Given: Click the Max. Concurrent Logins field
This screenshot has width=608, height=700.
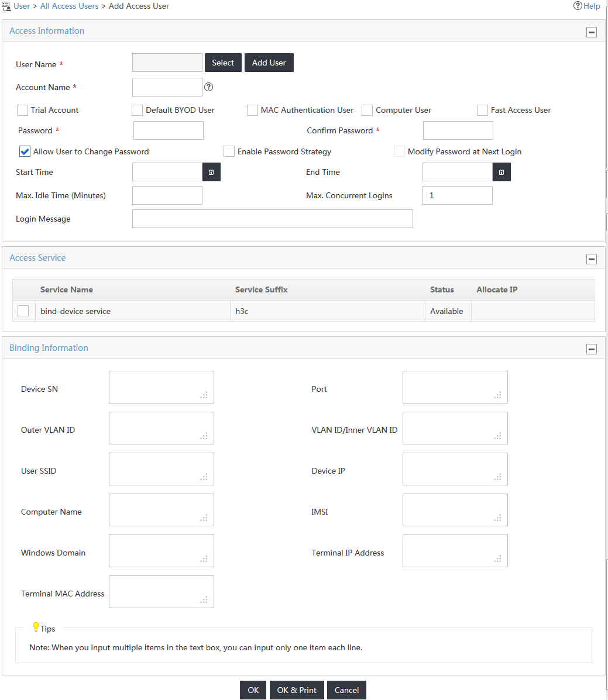Looking at the screenshot, I should [458, 195].
